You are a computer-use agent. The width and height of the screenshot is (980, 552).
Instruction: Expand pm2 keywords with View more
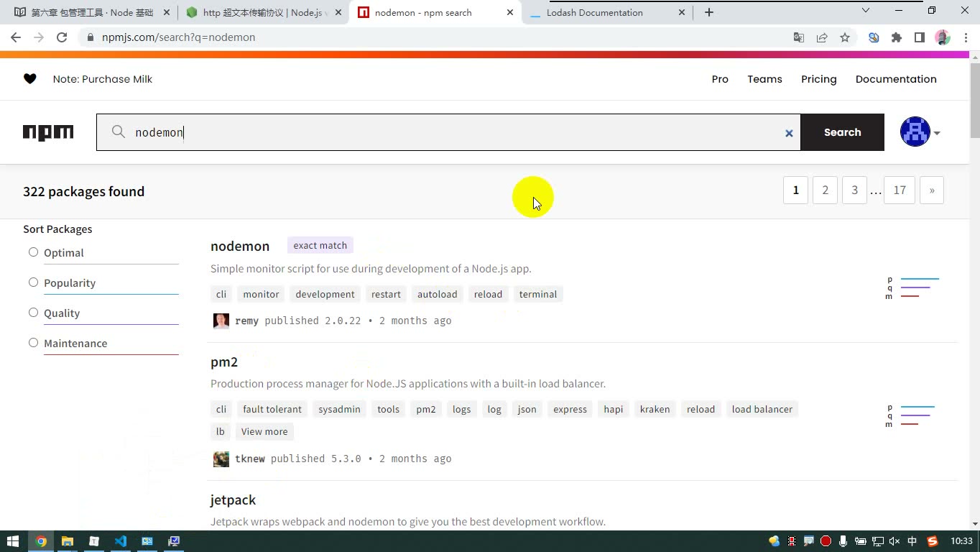click(x=264, y=431)
